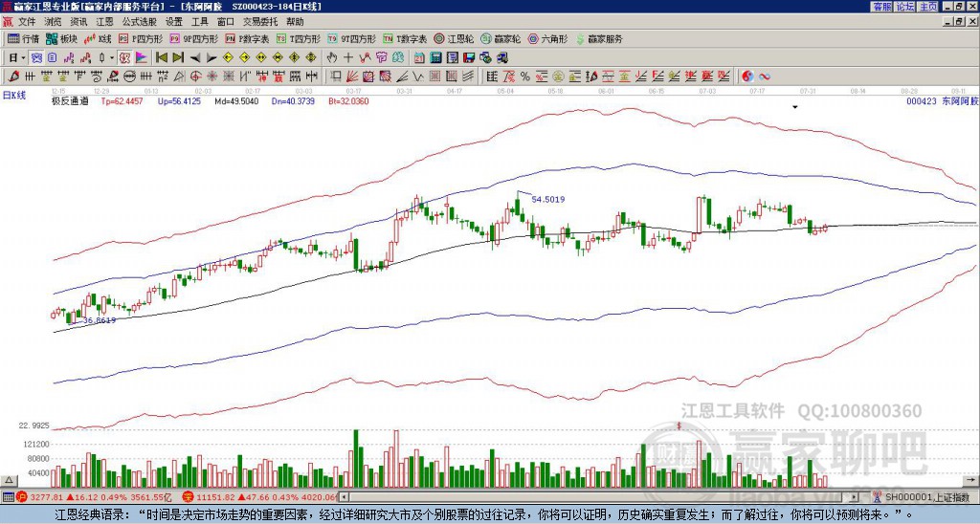Open the 江恩轮 Gann wheel tool

point(455,38)
